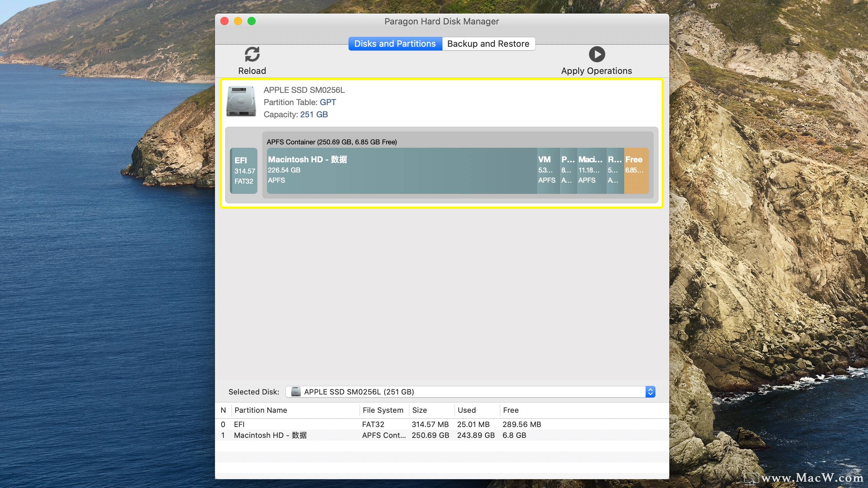
Task: Click the APFS Cont... file system cell
Action: [384, 435]
